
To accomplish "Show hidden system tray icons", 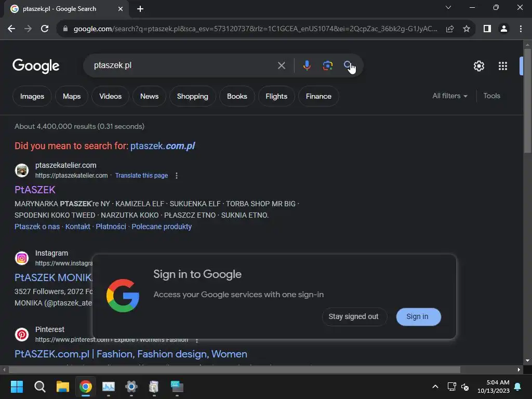I will pos(435,387).
